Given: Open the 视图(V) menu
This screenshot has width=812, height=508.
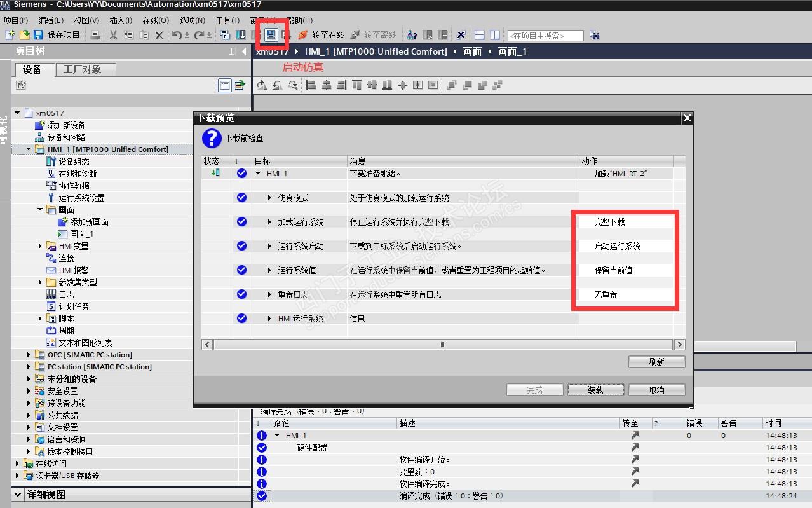Looking at the screenshot, I should pyautogui.click(x=86, y=20).
